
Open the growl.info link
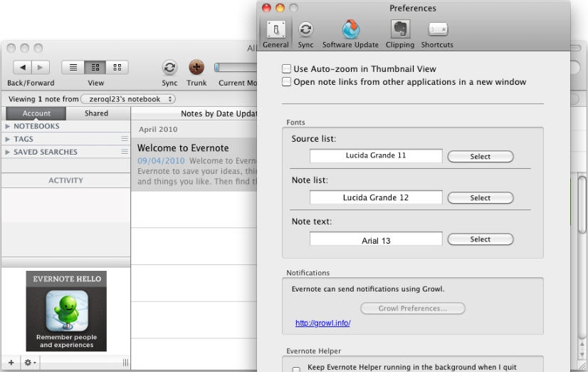coord(323,323)
